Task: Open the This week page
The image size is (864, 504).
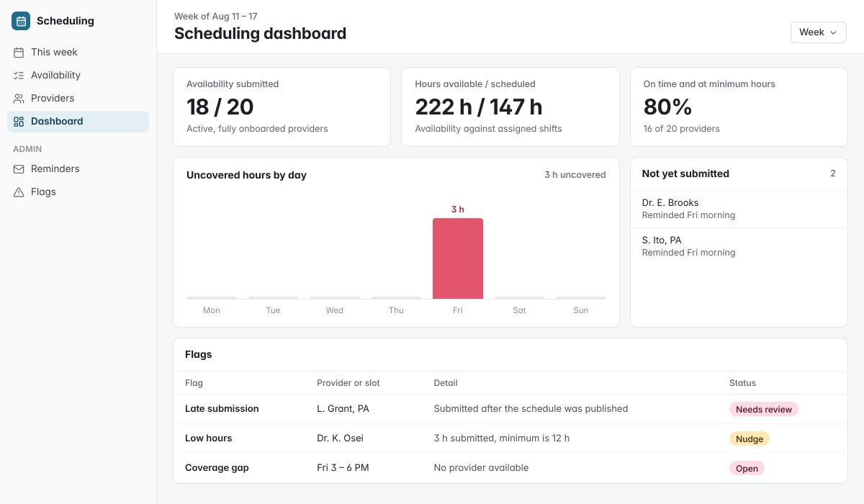Action: [78, 53]
